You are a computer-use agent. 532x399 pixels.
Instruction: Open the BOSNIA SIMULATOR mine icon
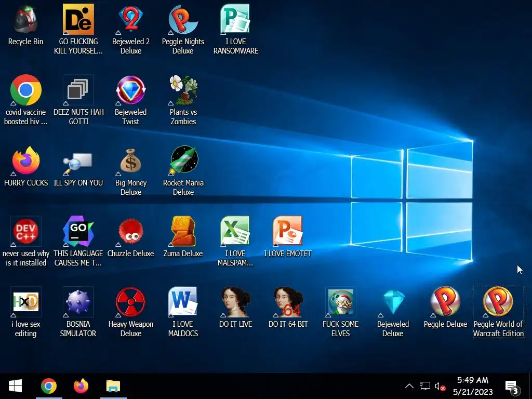click(x=78, y=302)
